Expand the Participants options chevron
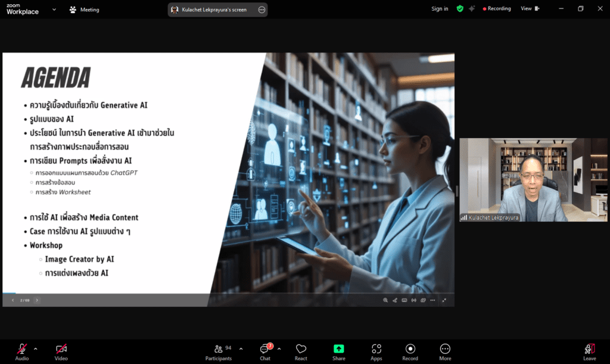The height and width of the screenshot is (364, 610). pyautogui.click(x=241, y=349)
